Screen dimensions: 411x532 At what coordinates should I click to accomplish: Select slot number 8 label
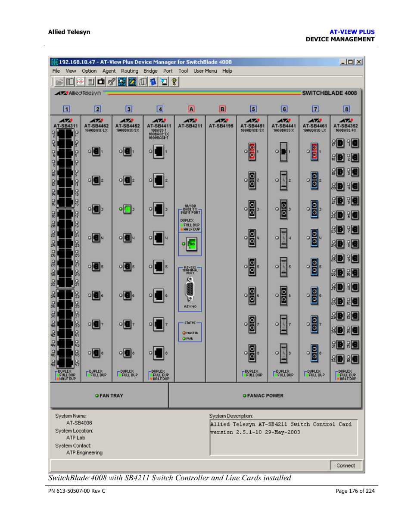(x=346, y=109)
